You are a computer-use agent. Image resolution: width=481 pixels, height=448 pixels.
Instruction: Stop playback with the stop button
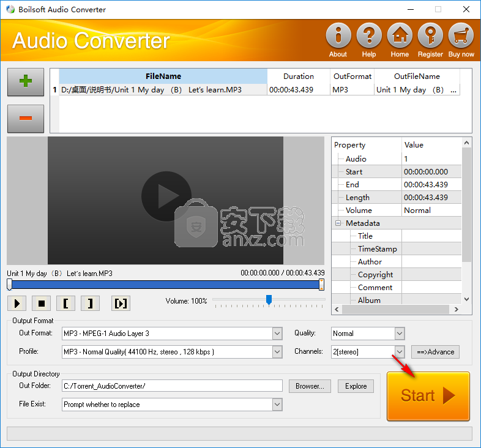point(42,304)
